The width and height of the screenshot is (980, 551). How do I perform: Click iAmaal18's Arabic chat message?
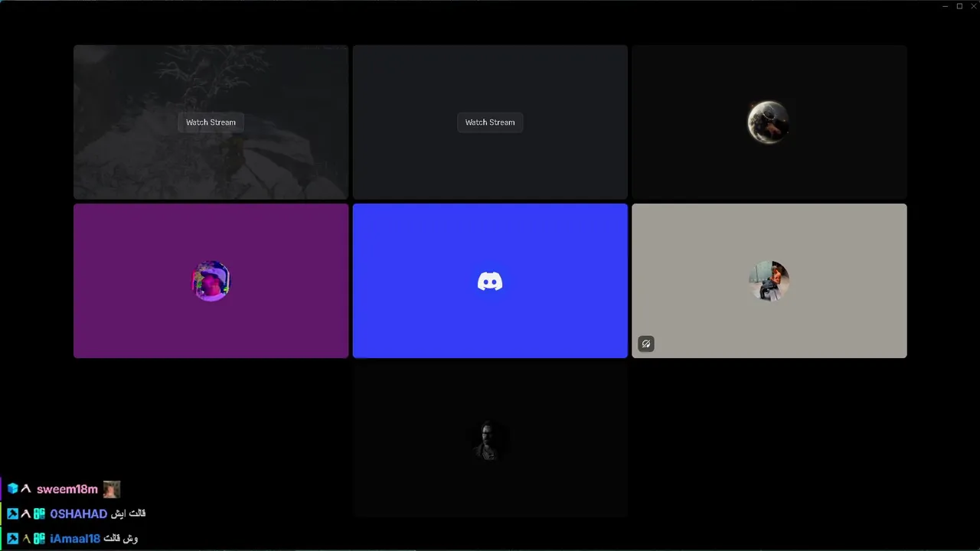coord(121,538)
